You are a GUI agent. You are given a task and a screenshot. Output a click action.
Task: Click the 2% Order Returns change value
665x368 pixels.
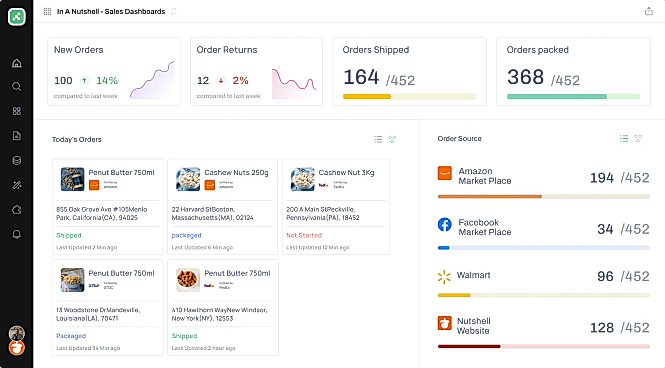point(240,81)
